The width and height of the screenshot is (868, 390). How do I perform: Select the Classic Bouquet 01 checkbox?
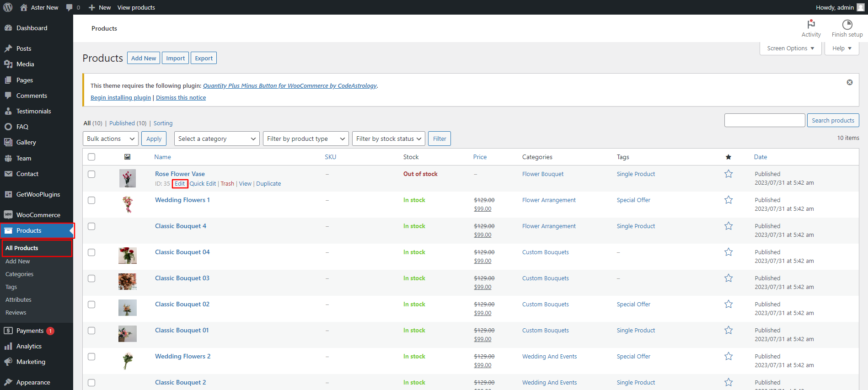[91, 331]
